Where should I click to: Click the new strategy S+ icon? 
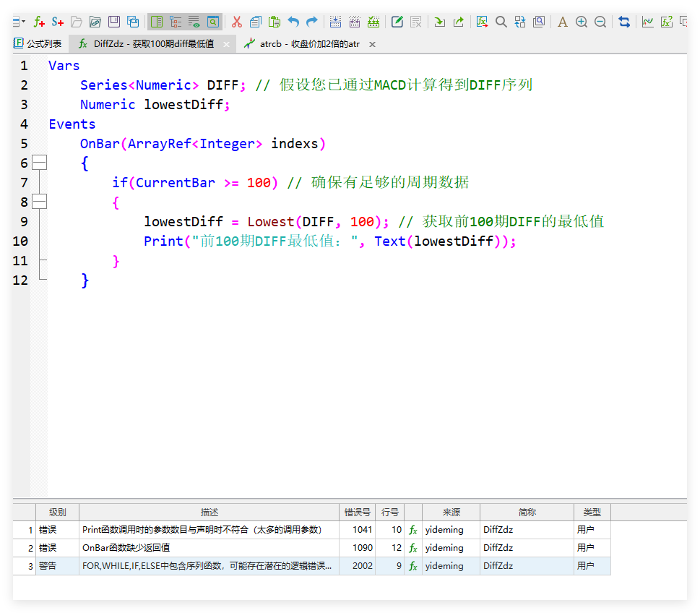(58, 22)
